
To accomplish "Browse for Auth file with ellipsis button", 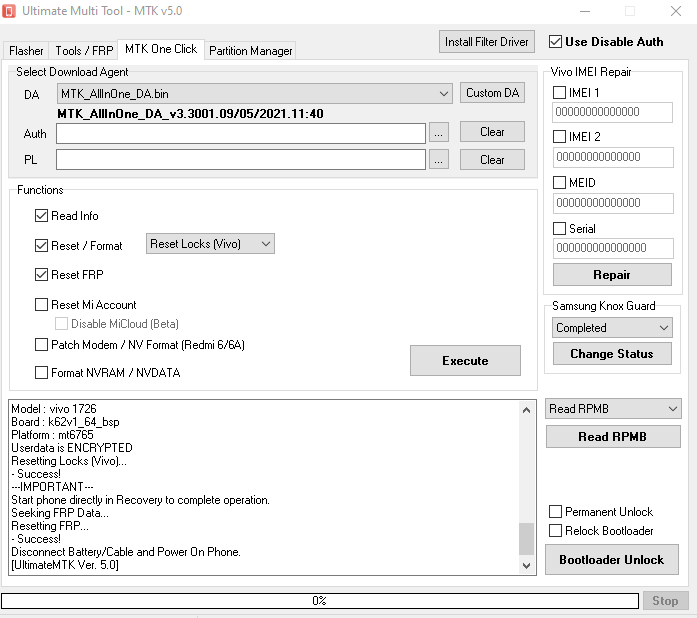I will point(438,133).
